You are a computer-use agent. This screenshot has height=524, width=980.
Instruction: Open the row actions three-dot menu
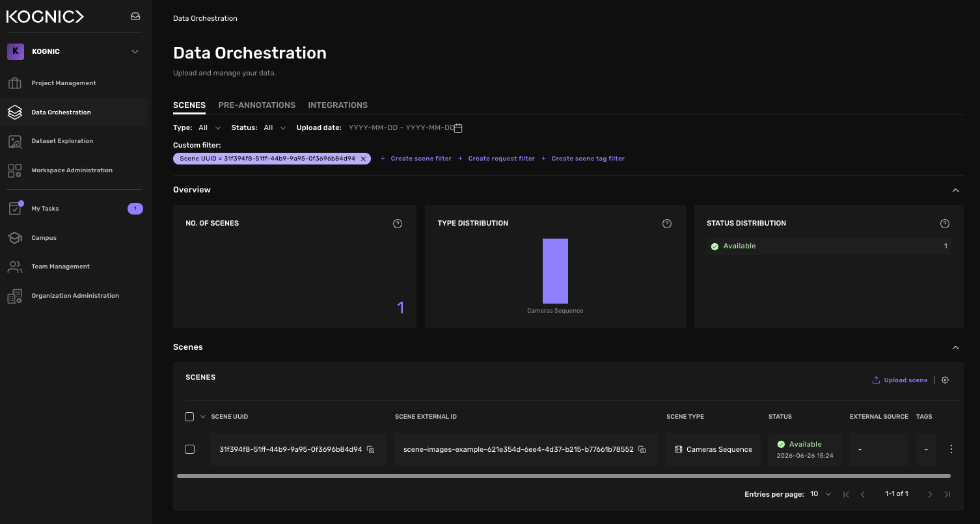[x=951, y=449]
